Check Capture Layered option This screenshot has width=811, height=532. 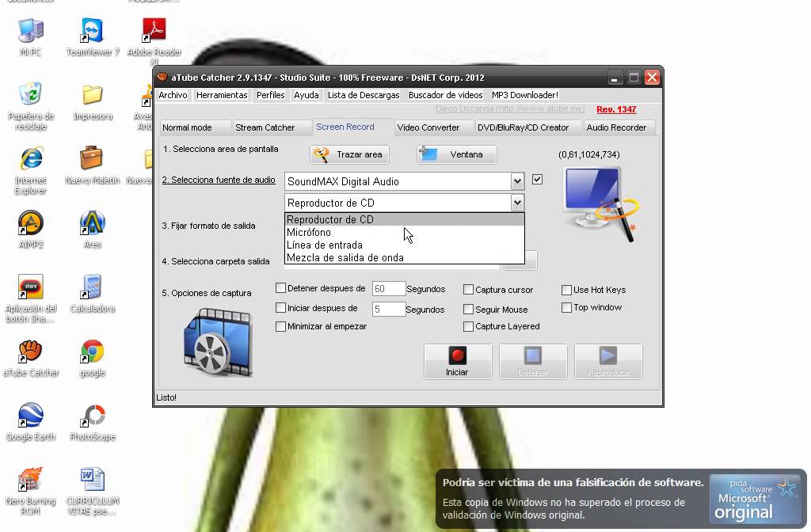pos(469,326)
